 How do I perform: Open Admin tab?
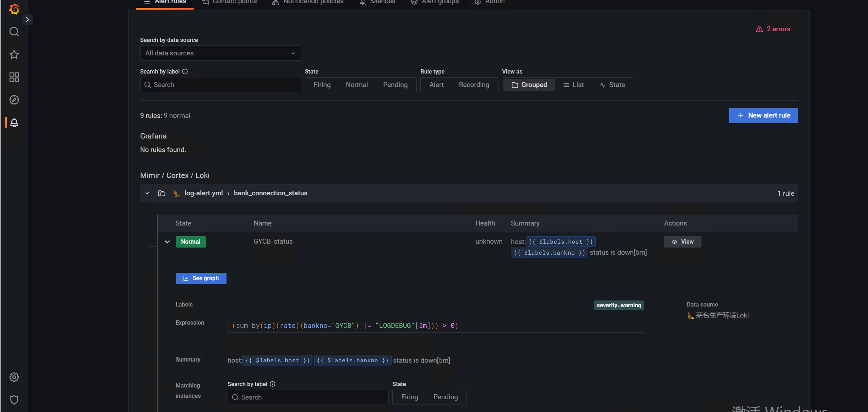pyautogui.click(x=490, y=2)
